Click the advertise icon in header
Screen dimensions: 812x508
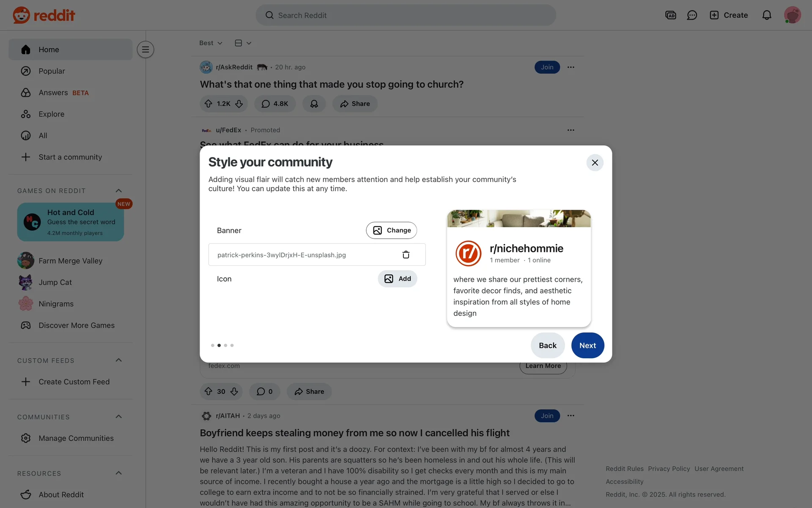670,15
